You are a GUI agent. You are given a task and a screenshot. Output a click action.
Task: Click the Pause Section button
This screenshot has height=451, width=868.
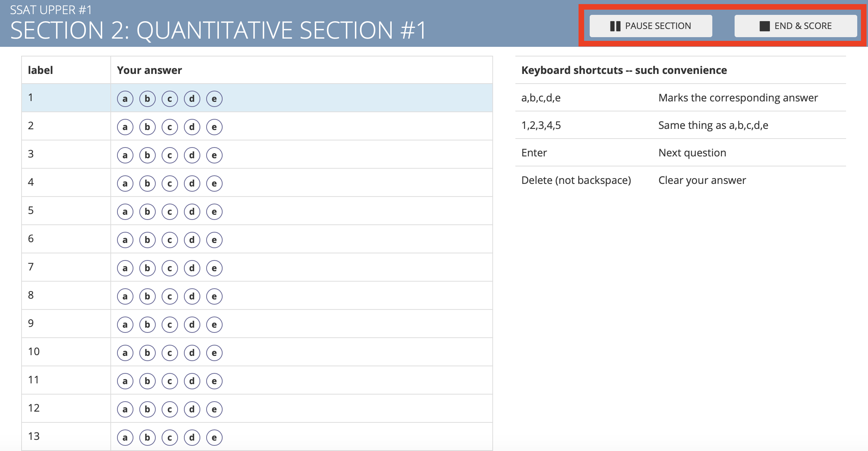coord(651,26)
